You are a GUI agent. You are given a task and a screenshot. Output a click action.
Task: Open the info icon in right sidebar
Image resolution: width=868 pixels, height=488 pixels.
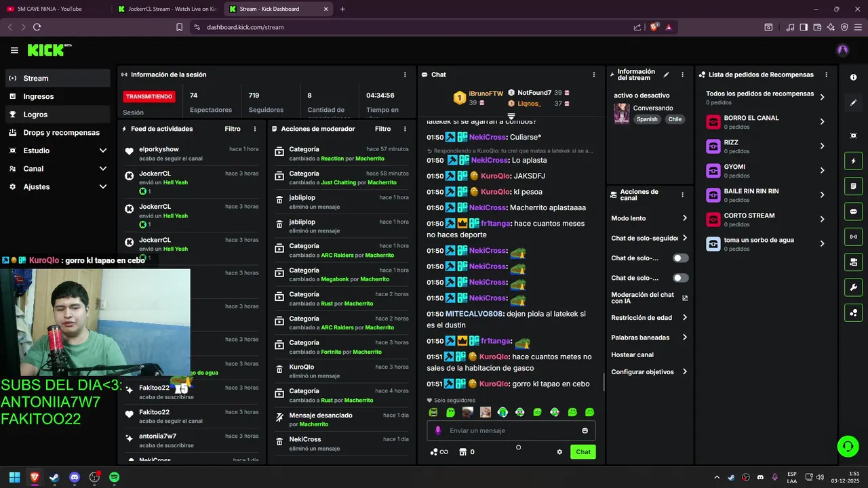(853, 77)
